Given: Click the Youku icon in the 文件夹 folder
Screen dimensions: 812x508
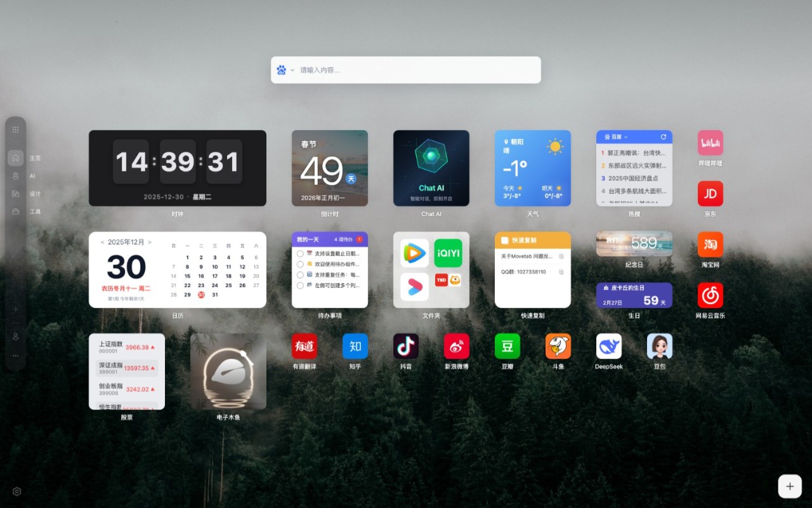Looking at the screenshot, I should [414, 286].
